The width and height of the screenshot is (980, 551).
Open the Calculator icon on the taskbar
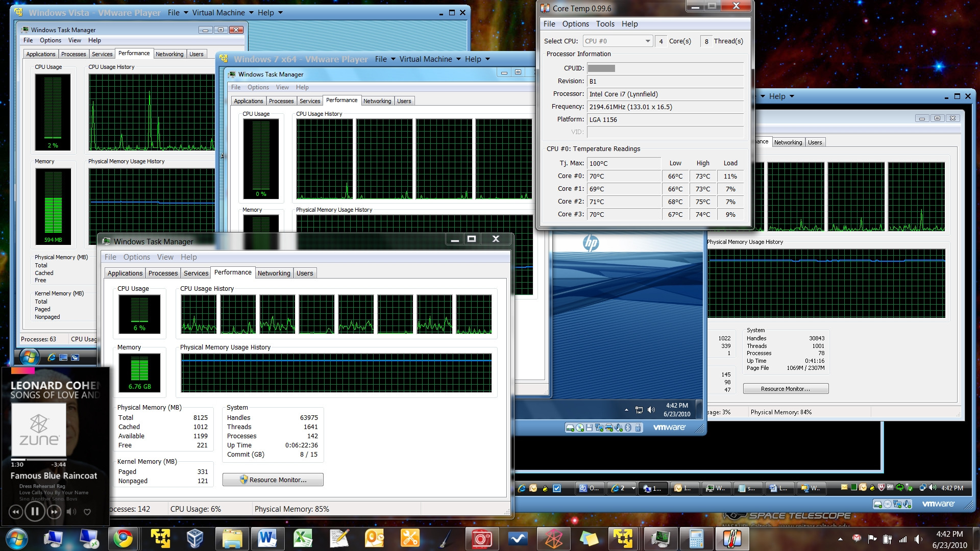696,539
